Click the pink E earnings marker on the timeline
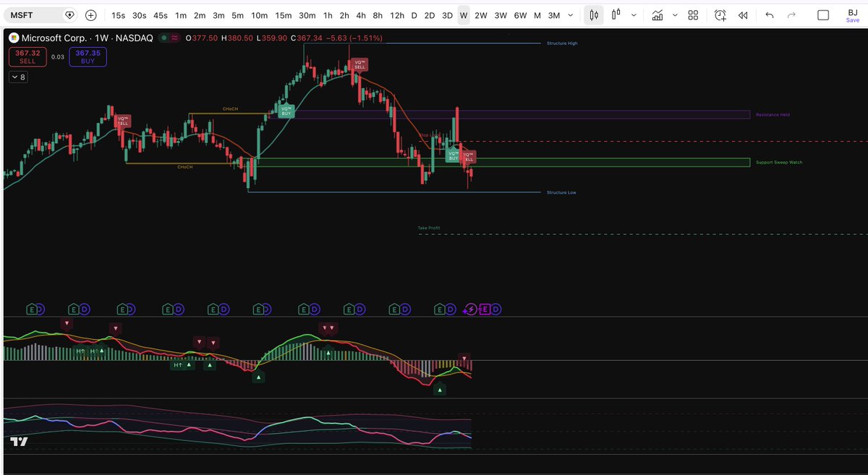The width and height of the screenshot is (868, 475). 485,309
